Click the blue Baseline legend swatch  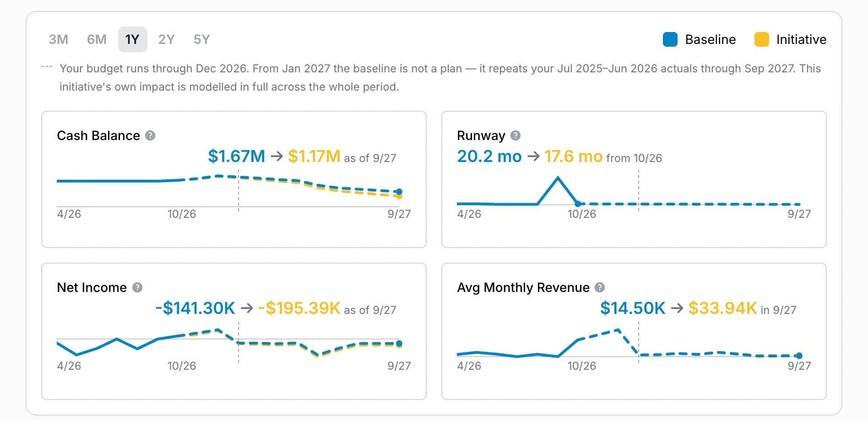click(x=670, y=39)
